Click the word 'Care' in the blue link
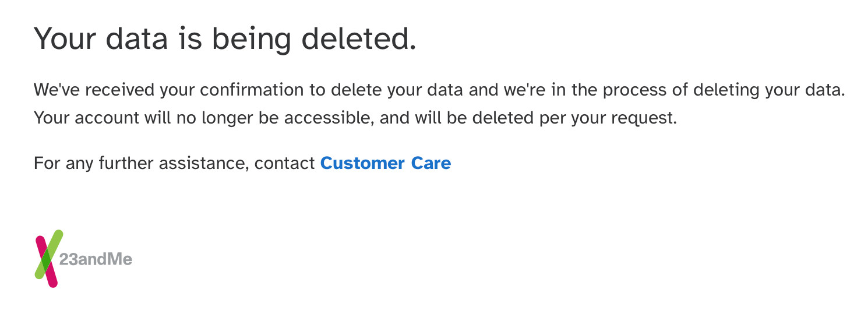The width and height of the screenshot is (868, 310). (431, 163)
